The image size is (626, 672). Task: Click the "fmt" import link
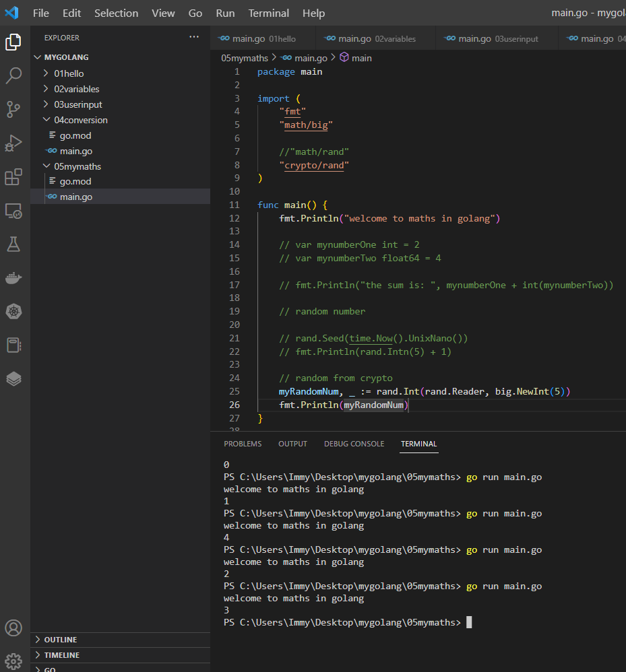point(292,111)
